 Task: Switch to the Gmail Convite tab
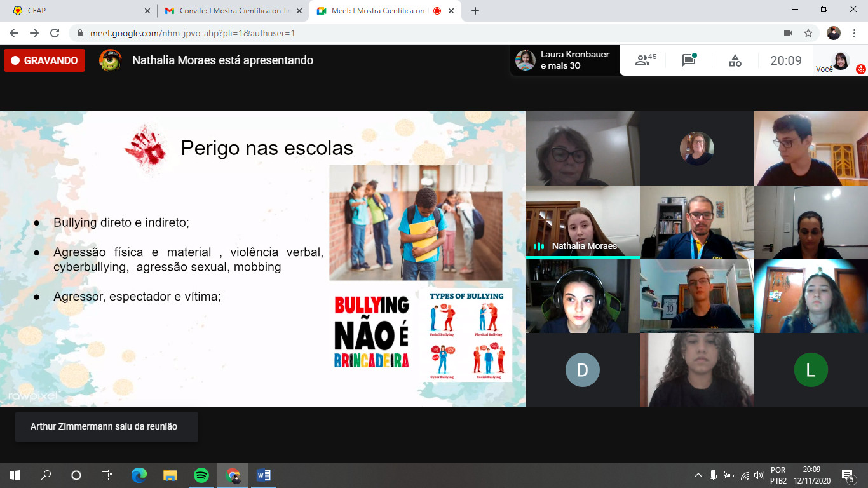point(232,11)
